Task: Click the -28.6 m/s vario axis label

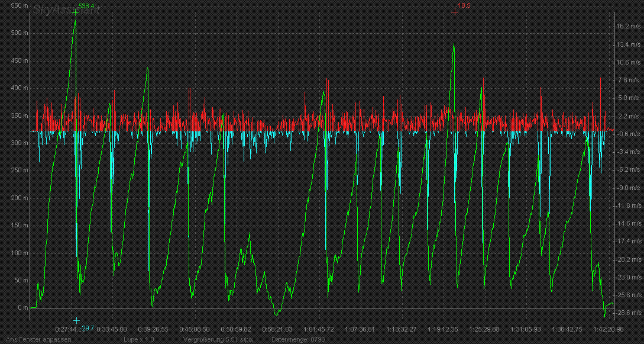Action: [x=627, y=313]
